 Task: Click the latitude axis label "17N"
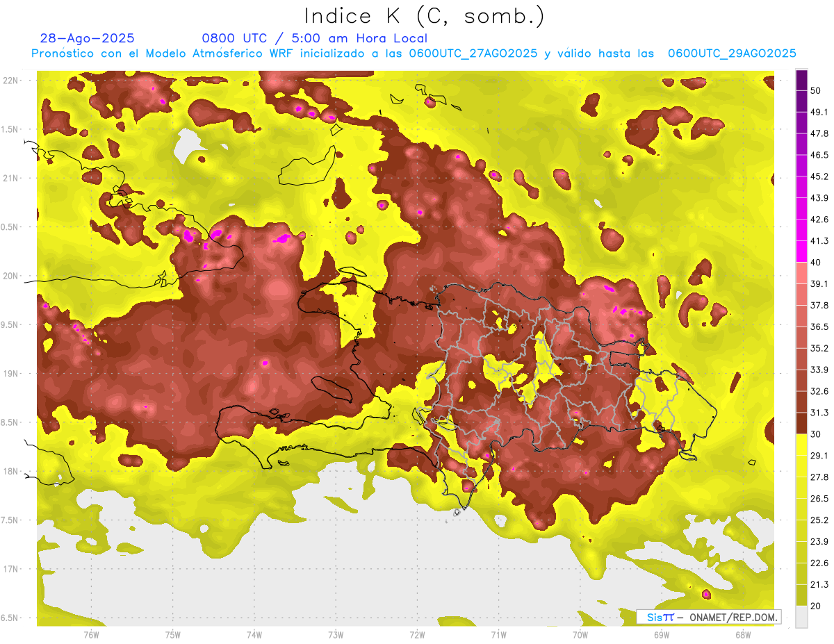point(10,569)
